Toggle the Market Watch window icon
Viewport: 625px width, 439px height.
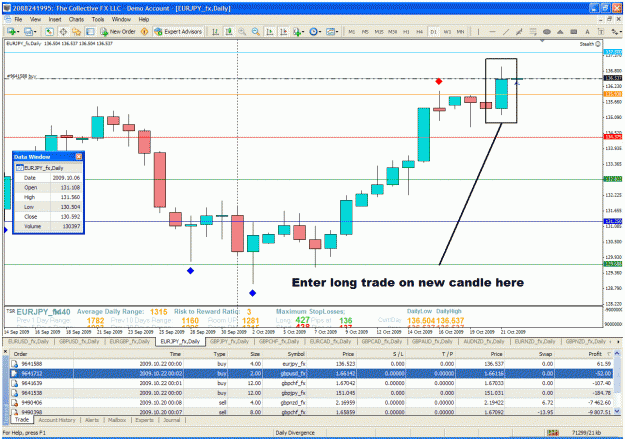point(49,31)
